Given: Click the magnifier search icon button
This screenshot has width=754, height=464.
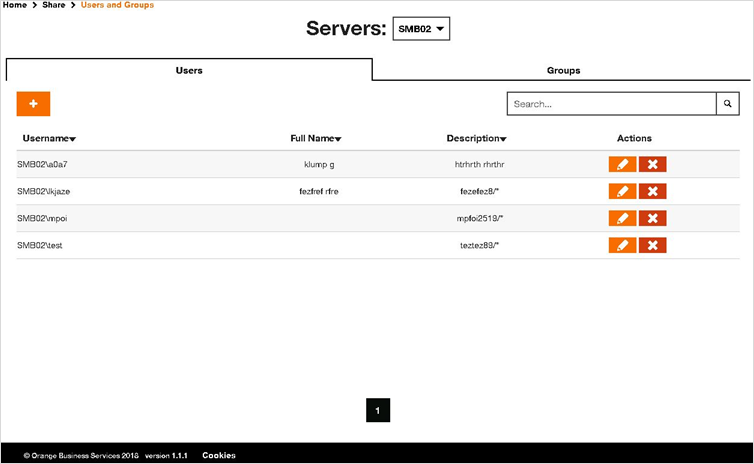Looking at the screenshot, I should coord(728,104).
